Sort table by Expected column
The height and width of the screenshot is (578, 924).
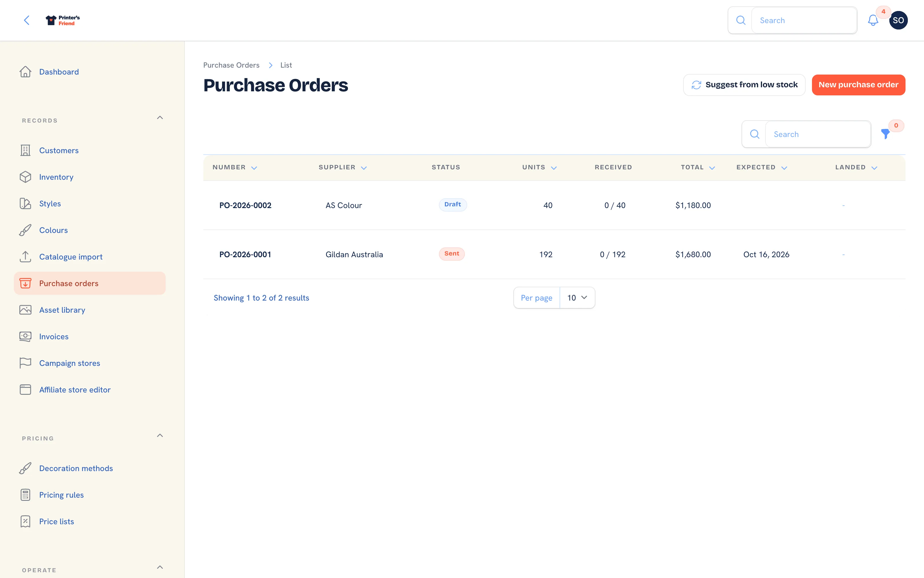(761, 167)
